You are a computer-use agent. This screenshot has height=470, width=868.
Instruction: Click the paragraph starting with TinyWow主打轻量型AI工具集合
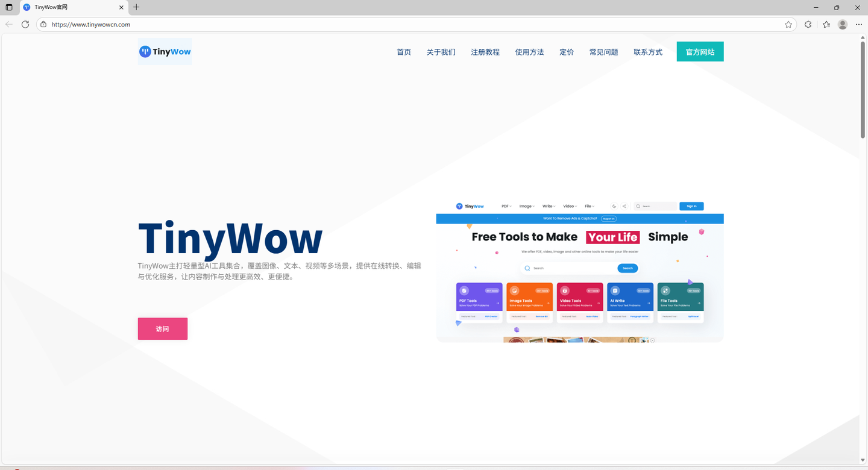tap(280, 271)
